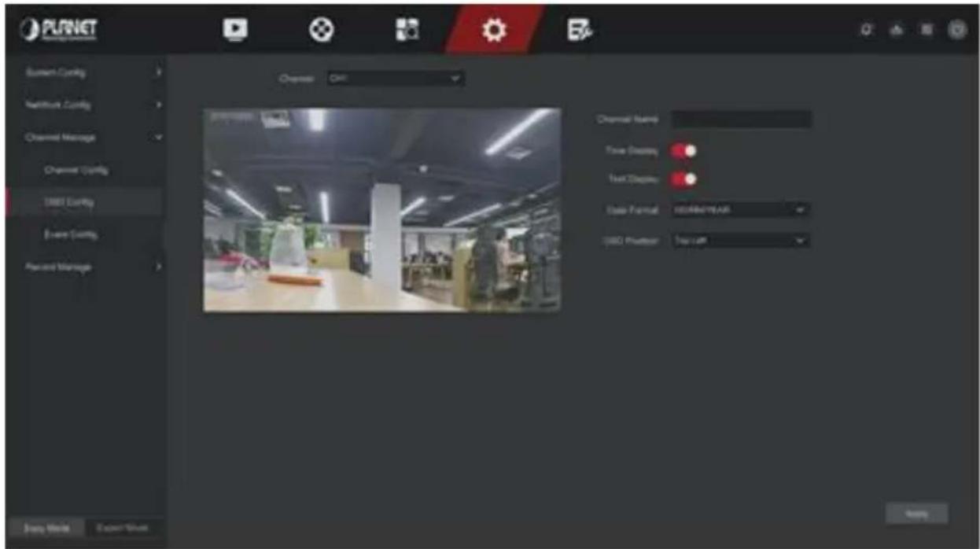The image size is (980, 549).
Task: Open the playback reel icon in top bar
Action: 320,28
